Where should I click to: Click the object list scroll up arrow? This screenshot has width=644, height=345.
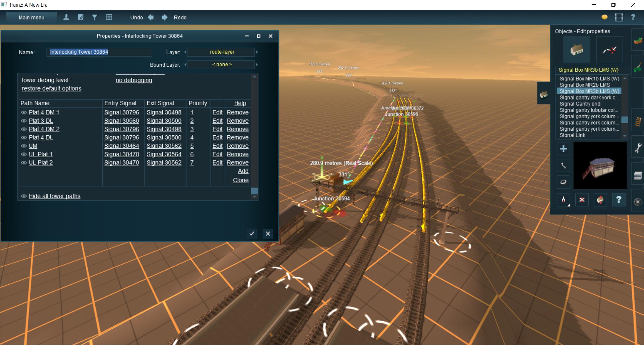(625, 78)
